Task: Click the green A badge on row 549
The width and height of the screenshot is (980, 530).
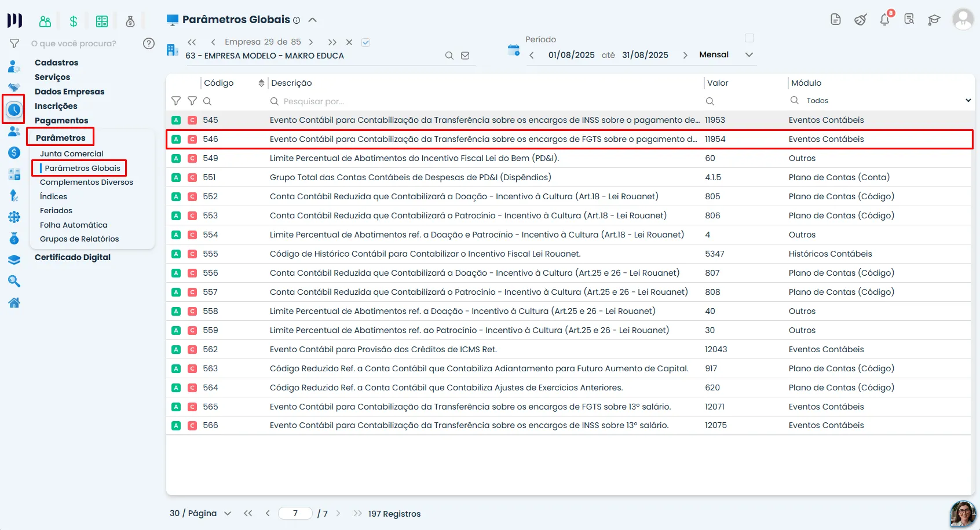Action: coord(176,158)
